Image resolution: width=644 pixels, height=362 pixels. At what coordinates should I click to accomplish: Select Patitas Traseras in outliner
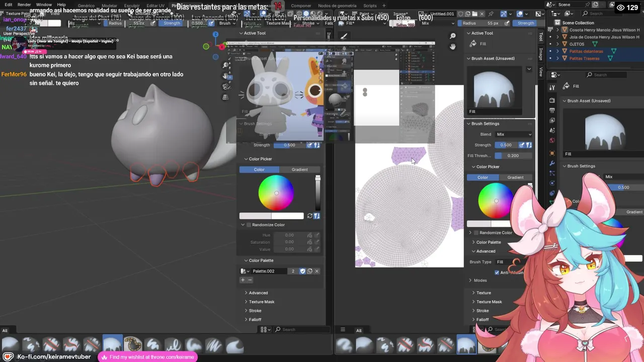click(x=584, y=58)
